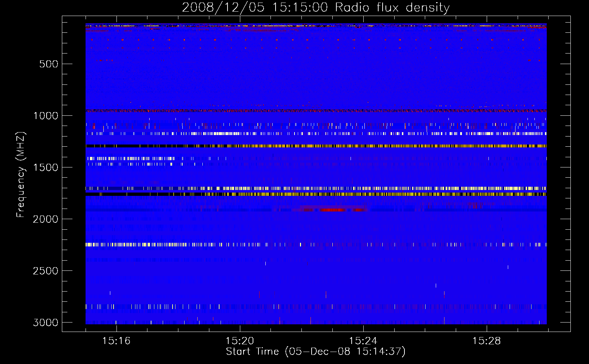Click the plot title '2008/12/05 15:15:00 Radio flux density'
The height and width of the screenshot is (364, 589).
[316, 8]
